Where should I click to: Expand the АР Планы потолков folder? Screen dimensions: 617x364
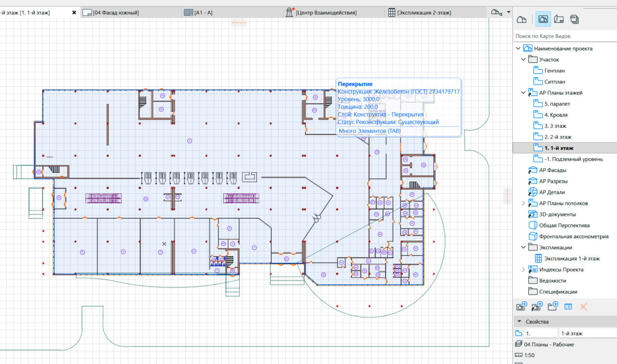(523, 203)
